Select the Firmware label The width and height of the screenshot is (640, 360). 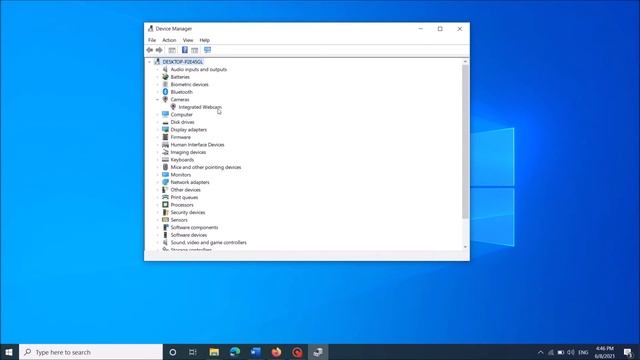(180, 137)
